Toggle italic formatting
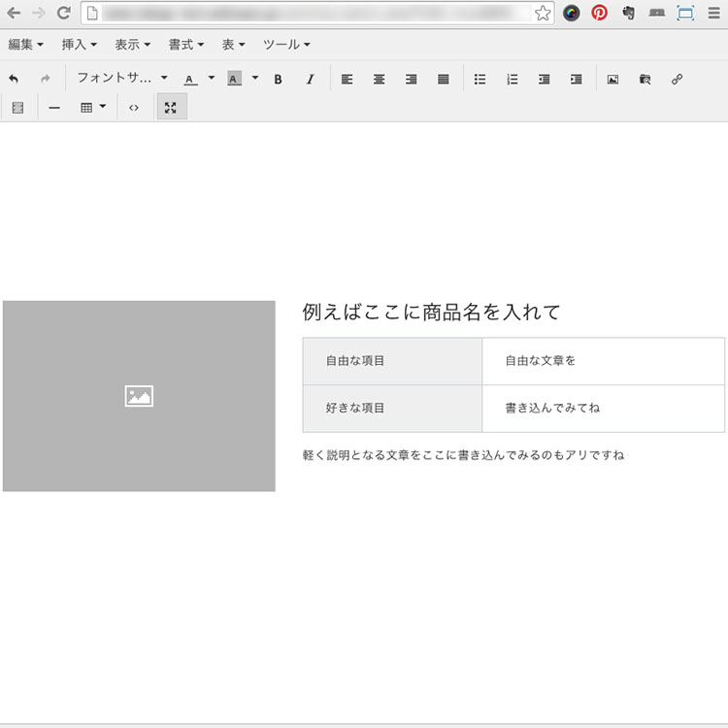The height and width of the screenshot is (728, 728). 310,80
